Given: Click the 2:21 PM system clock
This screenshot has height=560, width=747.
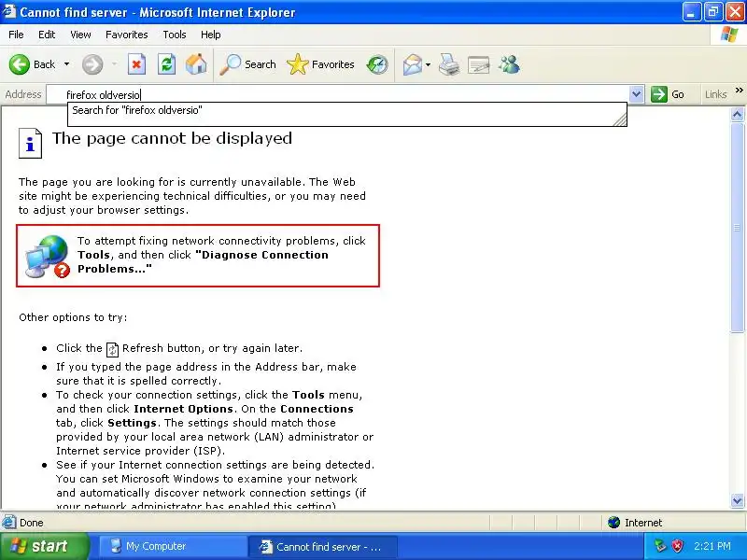Looking at the screenshot, I should 712,546.
